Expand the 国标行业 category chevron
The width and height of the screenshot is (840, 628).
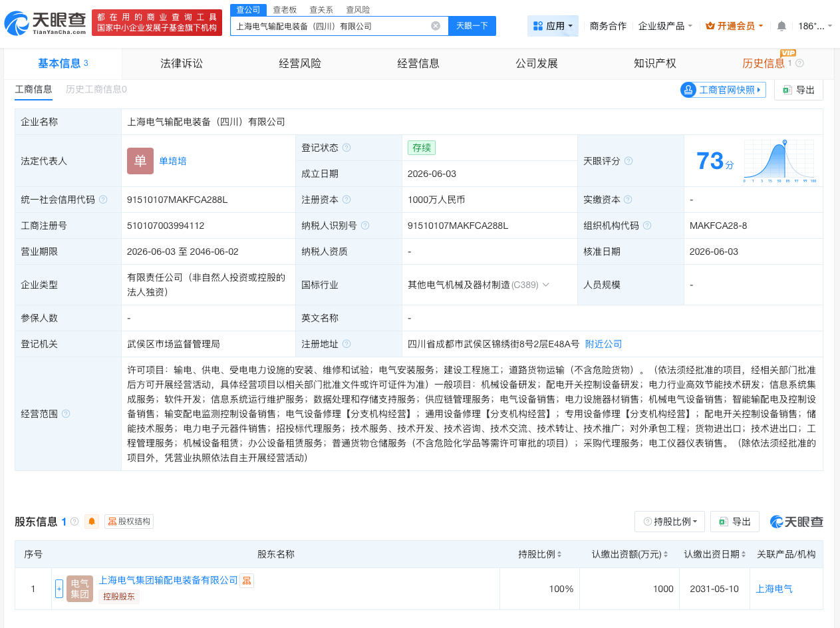pyautogui.click(x=546, y=285)
